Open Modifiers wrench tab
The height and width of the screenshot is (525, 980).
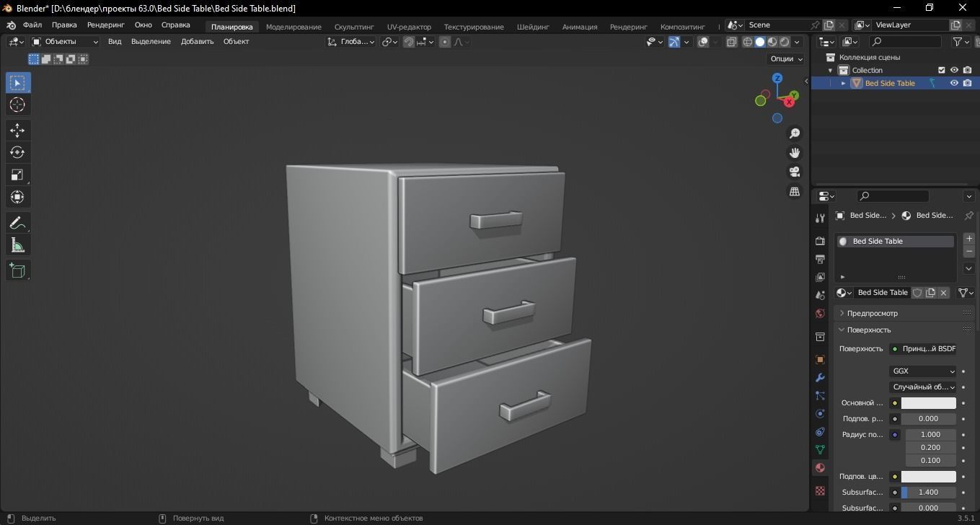(x=820, y=377)
